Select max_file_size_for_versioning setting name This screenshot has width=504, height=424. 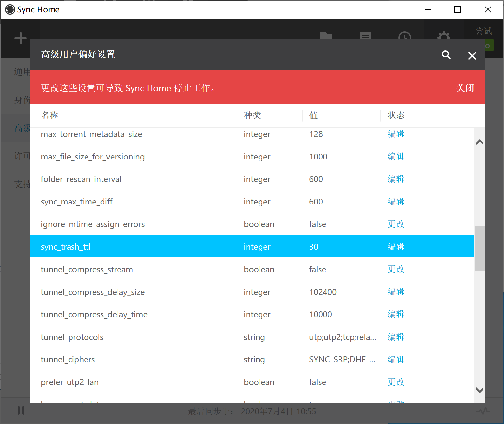click(93, 157)
